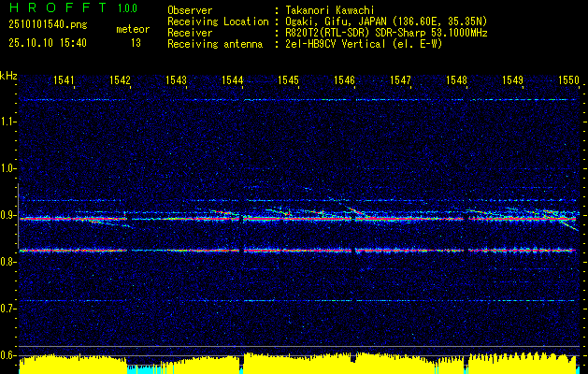Click the 1547 time marker
Viewport: 588px width, 374px height.
click(400, 79)
